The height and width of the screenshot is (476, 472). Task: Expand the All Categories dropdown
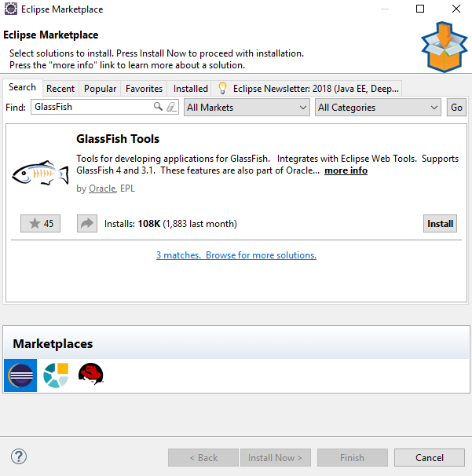(378, 108)
